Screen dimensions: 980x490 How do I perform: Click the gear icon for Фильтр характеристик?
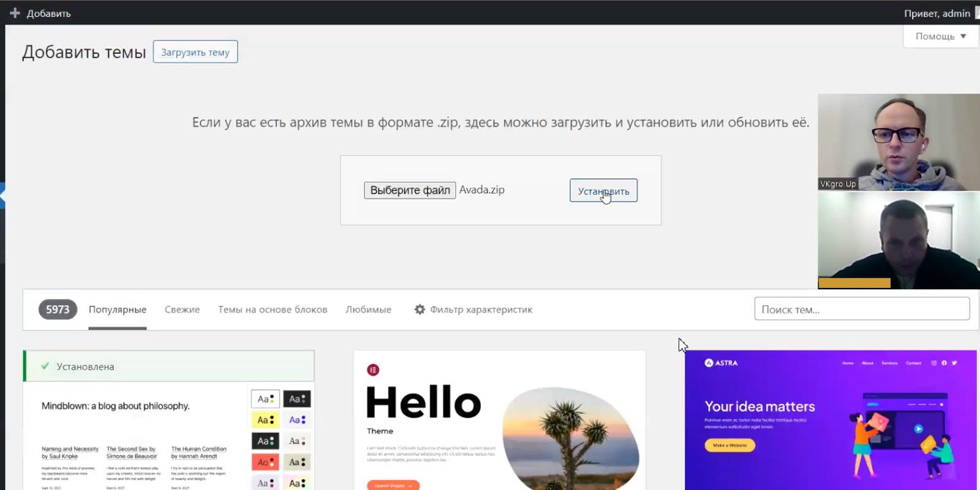coord(420,309)
